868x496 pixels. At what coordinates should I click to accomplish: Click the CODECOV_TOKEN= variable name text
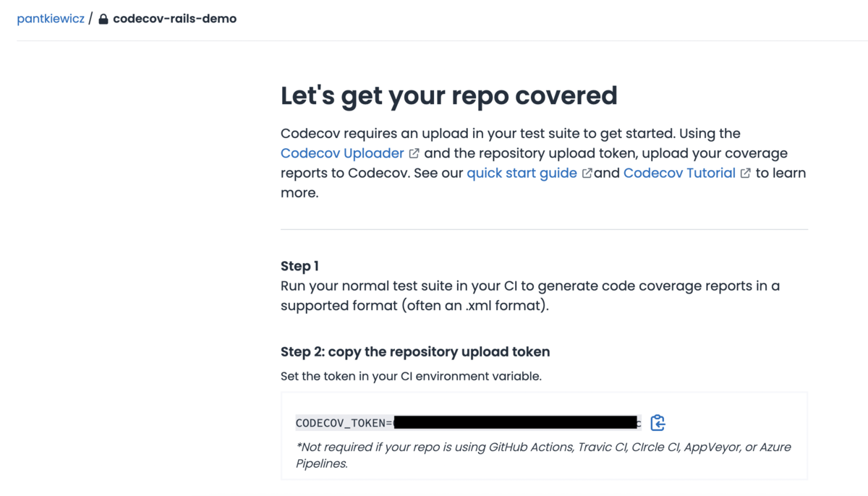pos(344,423)
